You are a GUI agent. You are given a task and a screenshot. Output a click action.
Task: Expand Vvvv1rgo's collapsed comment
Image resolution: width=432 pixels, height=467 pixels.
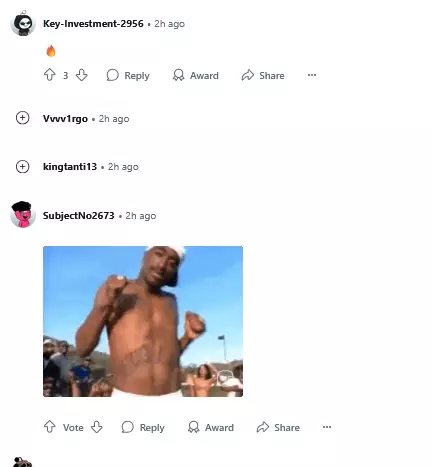click(23, 118)
